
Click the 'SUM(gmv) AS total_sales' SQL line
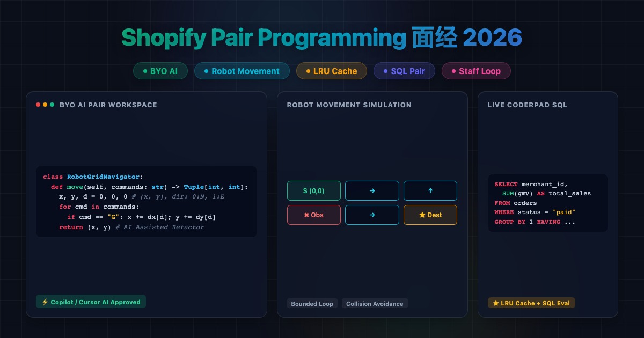(546, 193)
